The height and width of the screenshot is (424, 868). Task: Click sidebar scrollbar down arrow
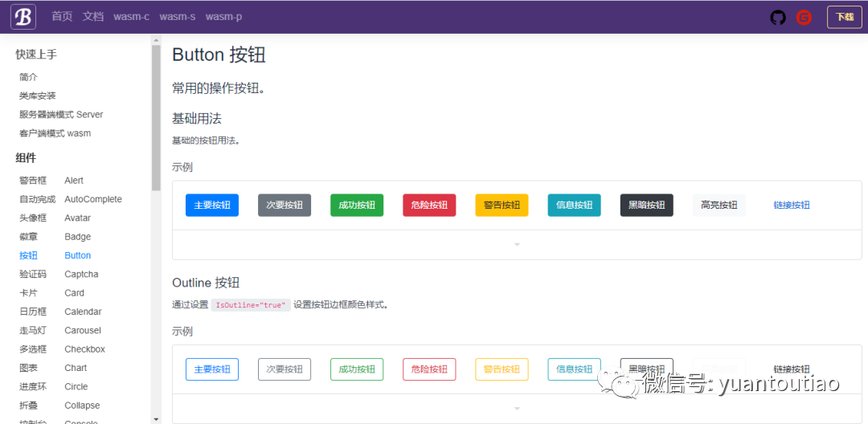click(x=156, y=419)
